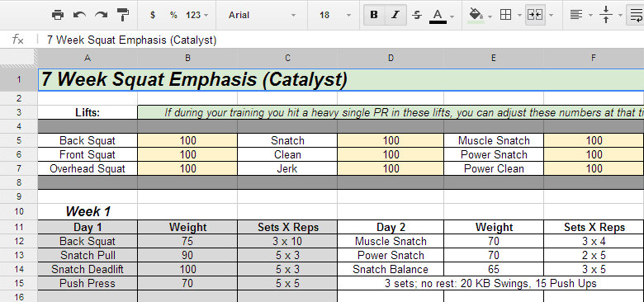Format as currency with dollar icon
The image size is (644, 302).
coord(153,15)
